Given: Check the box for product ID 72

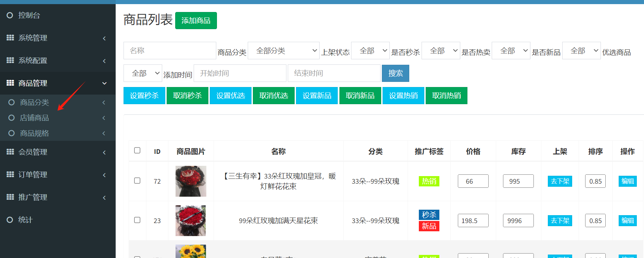Looking at the screenshot, I should tap(137, 181).
